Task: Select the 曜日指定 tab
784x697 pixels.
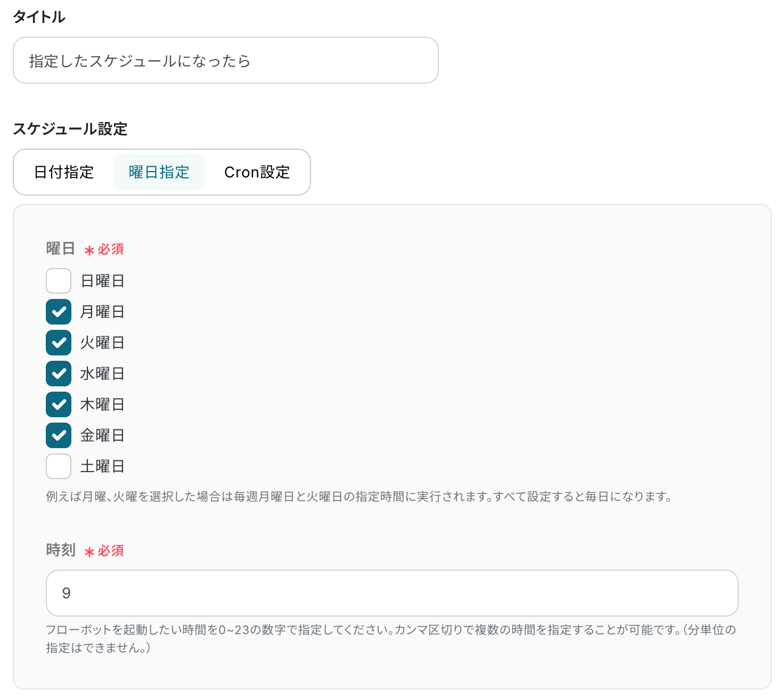Action: coord(159,172)
